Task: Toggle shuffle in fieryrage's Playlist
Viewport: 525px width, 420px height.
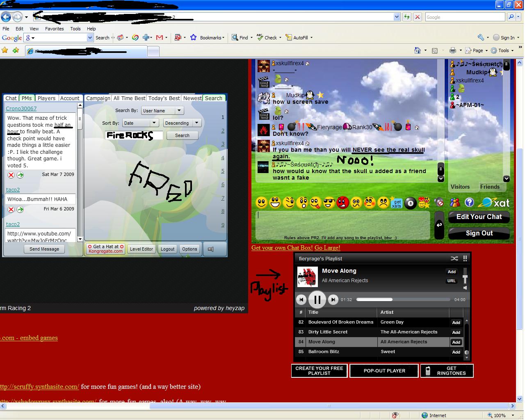Action: point(454,258)
